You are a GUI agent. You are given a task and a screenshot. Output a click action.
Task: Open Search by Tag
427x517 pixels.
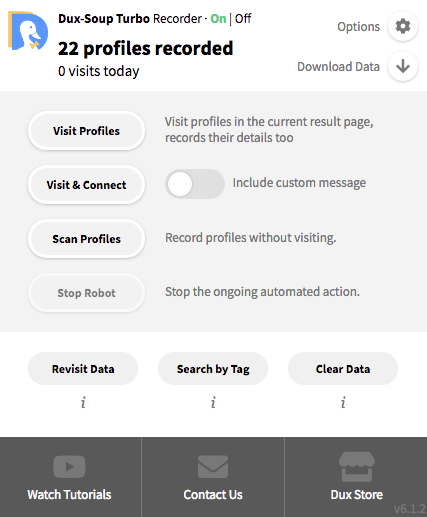[x=213, y=369]
